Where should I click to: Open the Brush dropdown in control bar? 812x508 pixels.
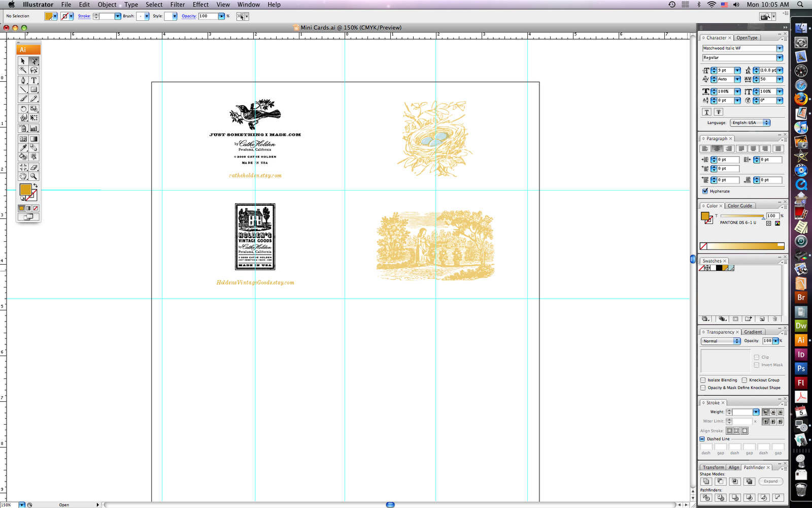click(x=147, y=16)
